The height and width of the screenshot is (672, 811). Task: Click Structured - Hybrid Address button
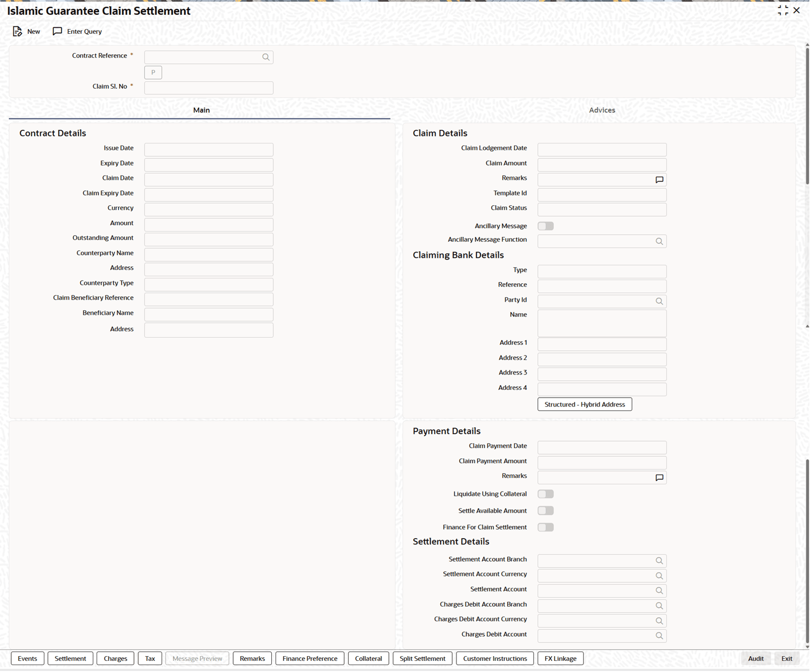585,405
